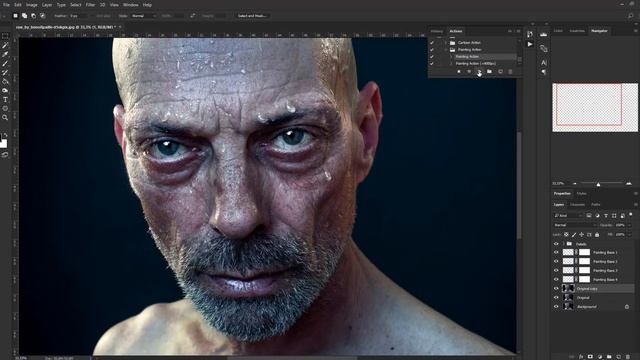The width and height of the screenshot is (640, 360).
Task: Open the Window menu
Action: tap(131, 5)
